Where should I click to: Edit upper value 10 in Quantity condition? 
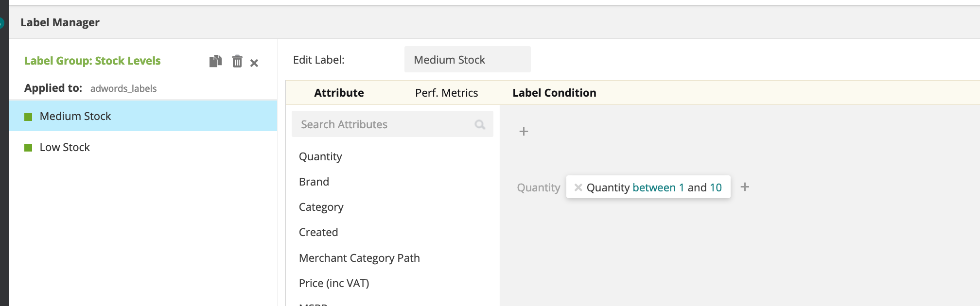716,187
